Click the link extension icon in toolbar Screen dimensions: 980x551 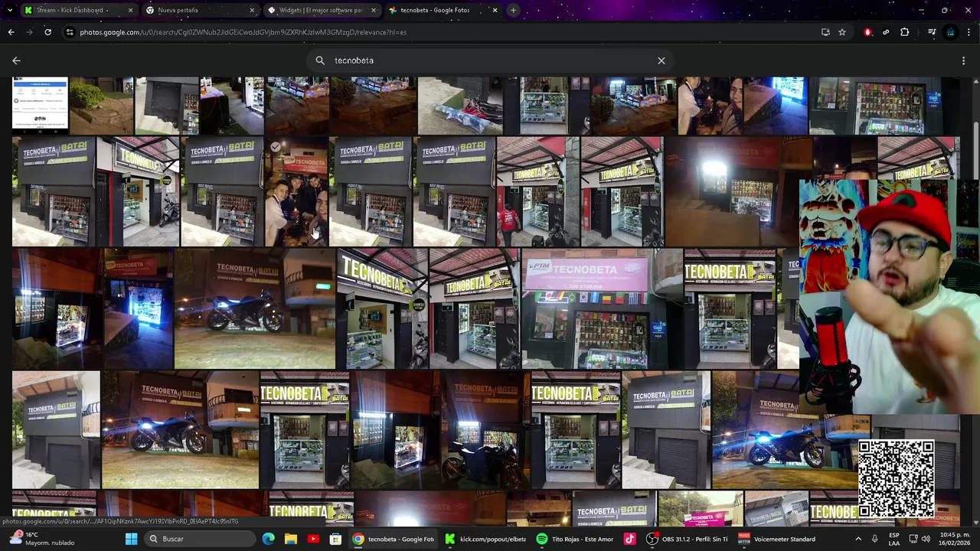886,32
